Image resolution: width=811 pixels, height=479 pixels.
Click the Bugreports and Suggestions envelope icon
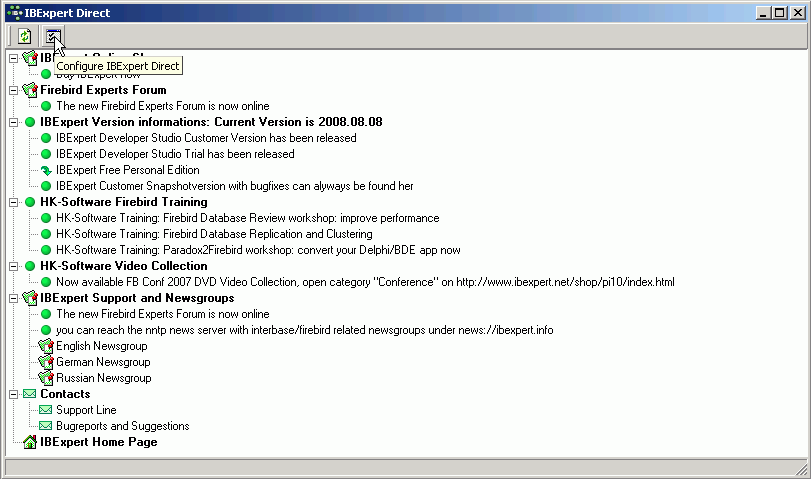(x=46, y=426)
